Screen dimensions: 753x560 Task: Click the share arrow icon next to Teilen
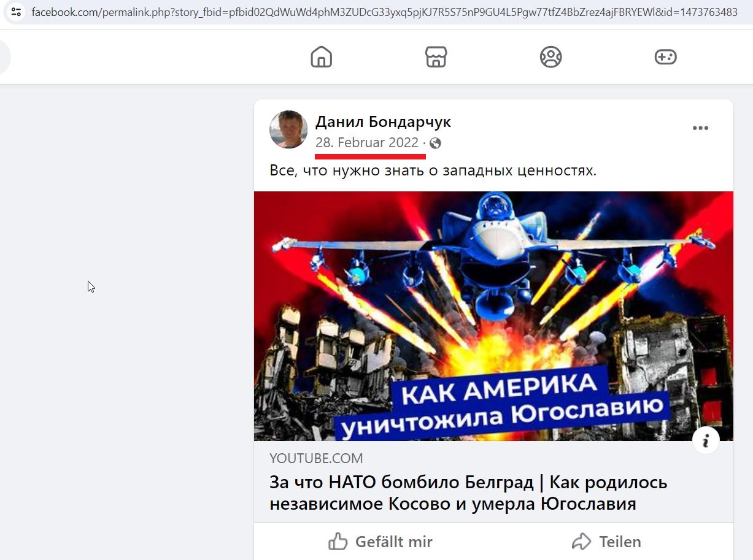point(581,542)
